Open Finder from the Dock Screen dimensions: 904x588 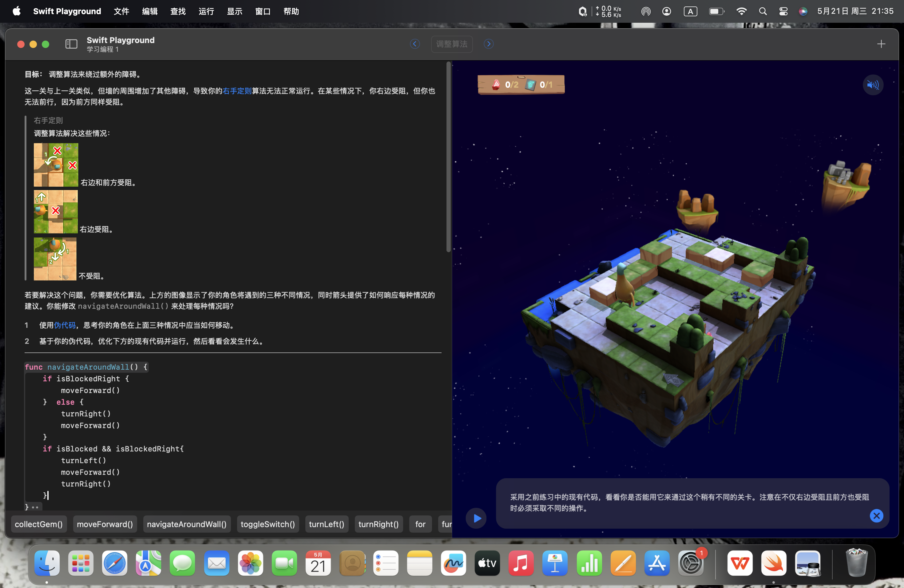[x=47, y=563]
